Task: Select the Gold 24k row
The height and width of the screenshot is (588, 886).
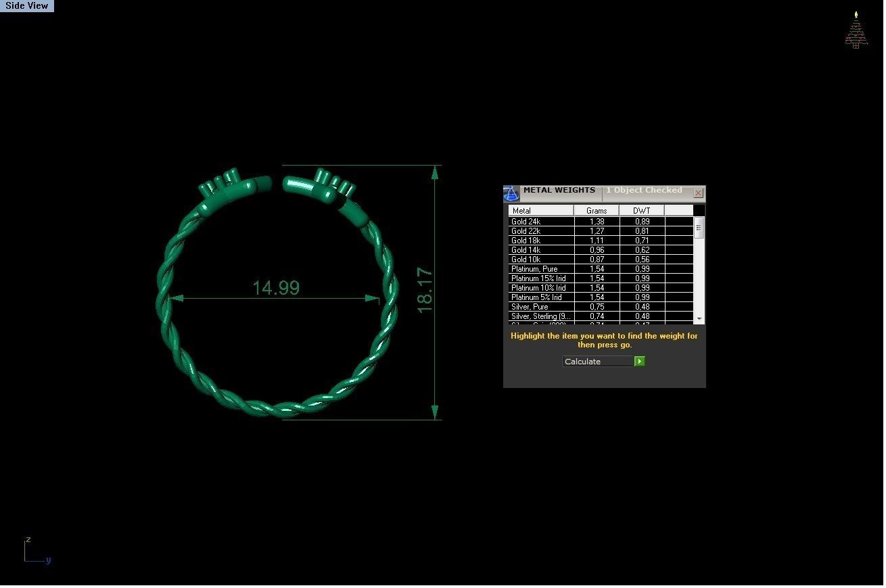Action: pyautogui.click(x=601, y=222)
